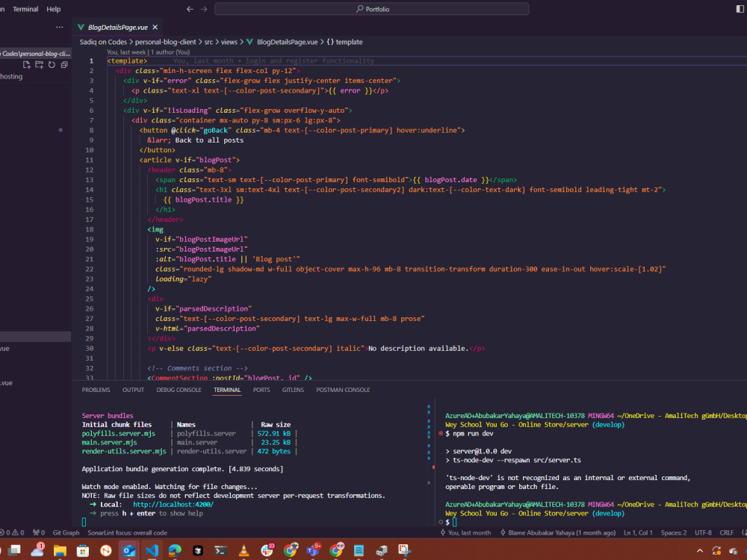Screen dimensions: 747x560
Task: Open Microsoft Store from the taskbar
Action: (83, 551)
